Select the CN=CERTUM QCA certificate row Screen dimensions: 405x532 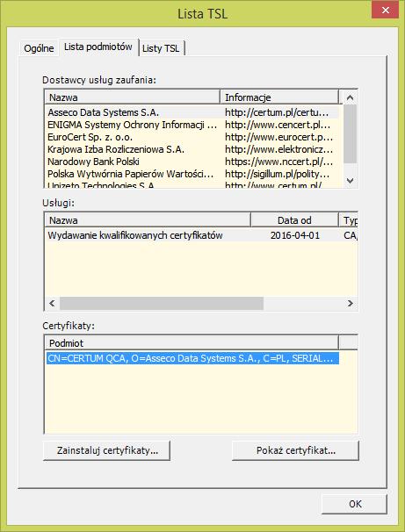point(192,358)
